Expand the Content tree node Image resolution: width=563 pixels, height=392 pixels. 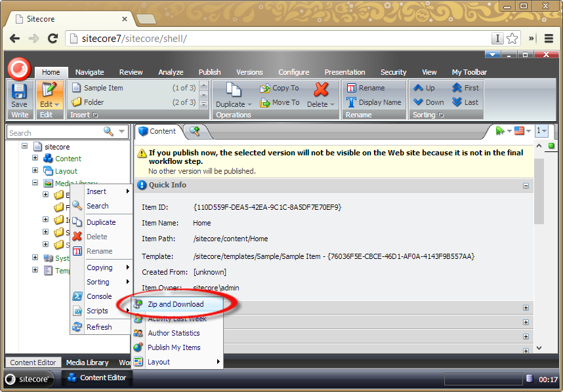(x=35, y=159)
